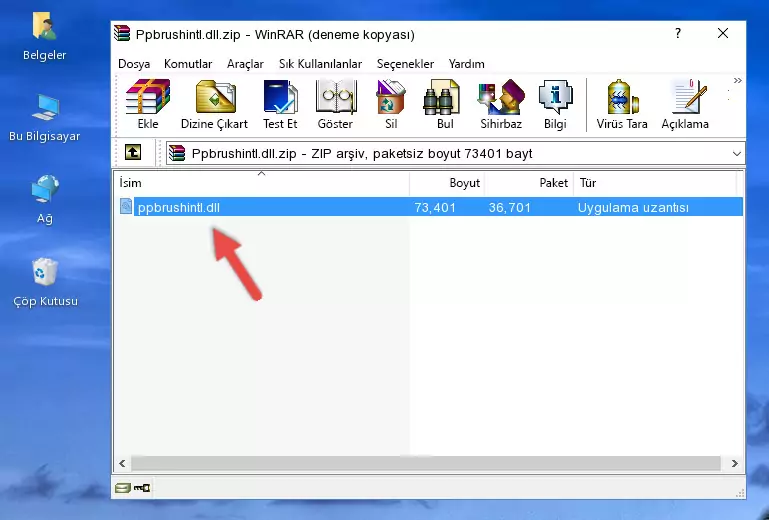This screenshot has width=769, height=520.
Task: Sort by the Boyut column header
Action: (x=447, y=183)
